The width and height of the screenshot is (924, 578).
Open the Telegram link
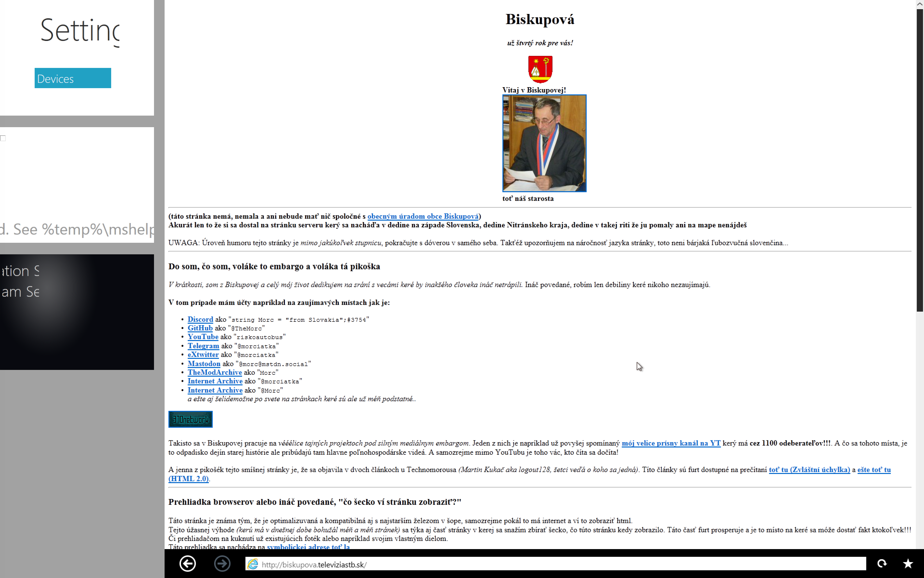coord(203,346)
